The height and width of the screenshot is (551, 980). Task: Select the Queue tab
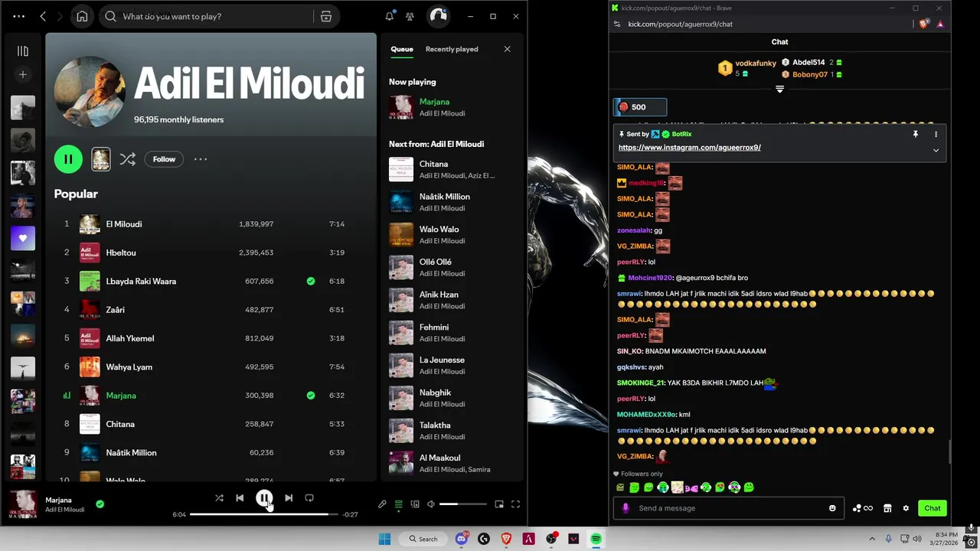(x=402, y=49)
